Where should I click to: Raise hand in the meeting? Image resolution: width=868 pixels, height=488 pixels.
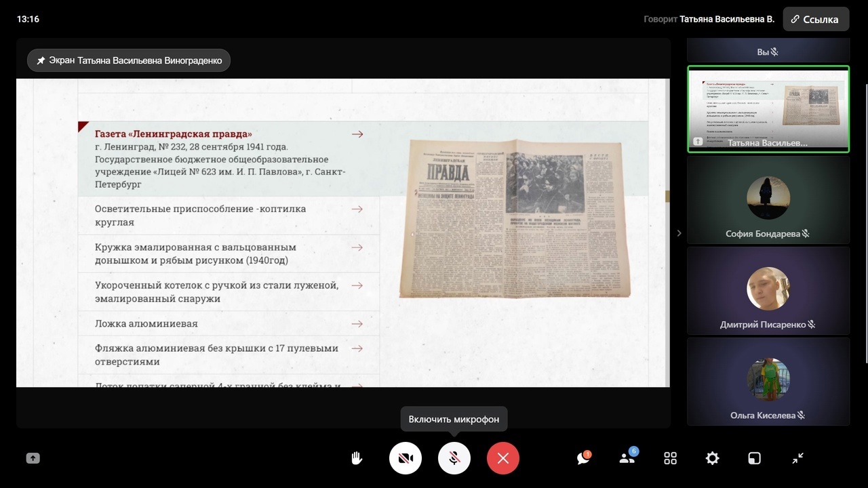pyautogui.click(x=357, y=458)
